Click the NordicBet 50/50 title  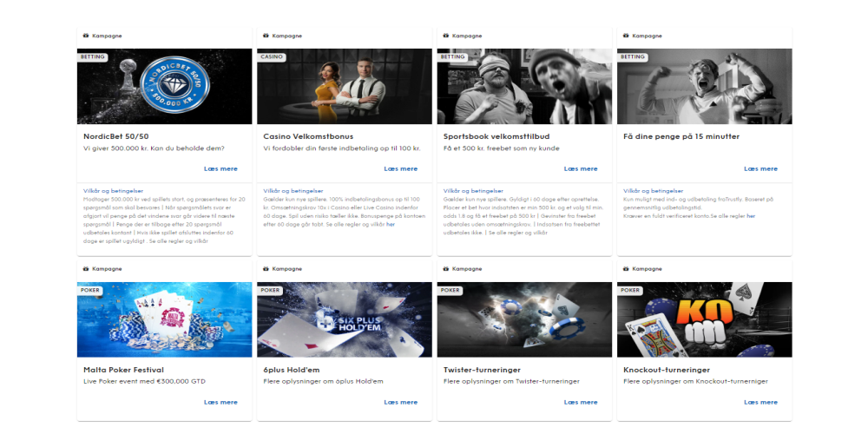click(115, 136)
